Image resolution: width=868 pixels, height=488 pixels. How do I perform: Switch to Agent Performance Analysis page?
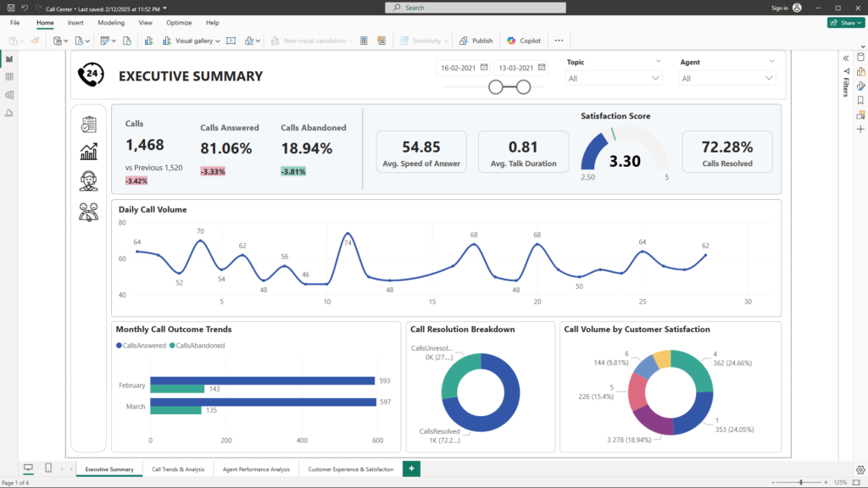coord(256,469)
